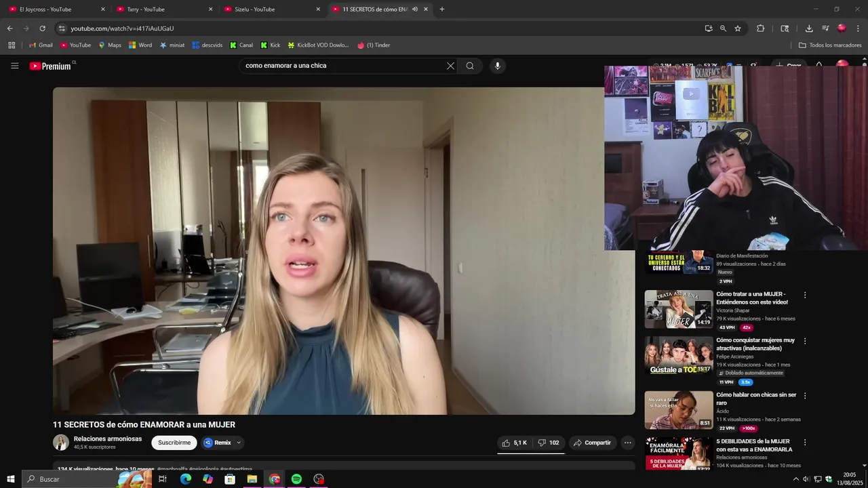Subscribe to Relaciones armoniosas channel
This screenshot has width=868, height=488.
pyautogui.click(x=174, y=443)
